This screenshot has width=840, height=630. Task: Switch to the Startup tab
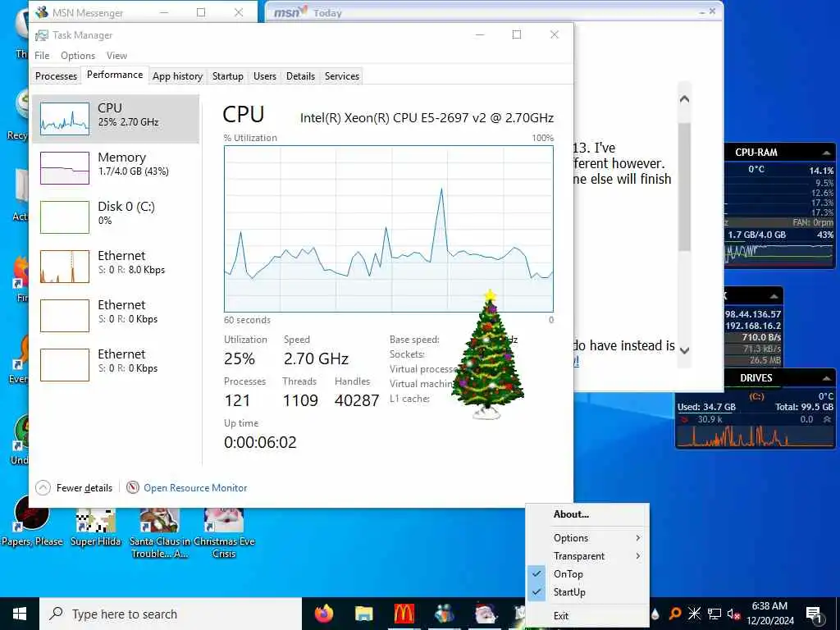click(228, 76)
